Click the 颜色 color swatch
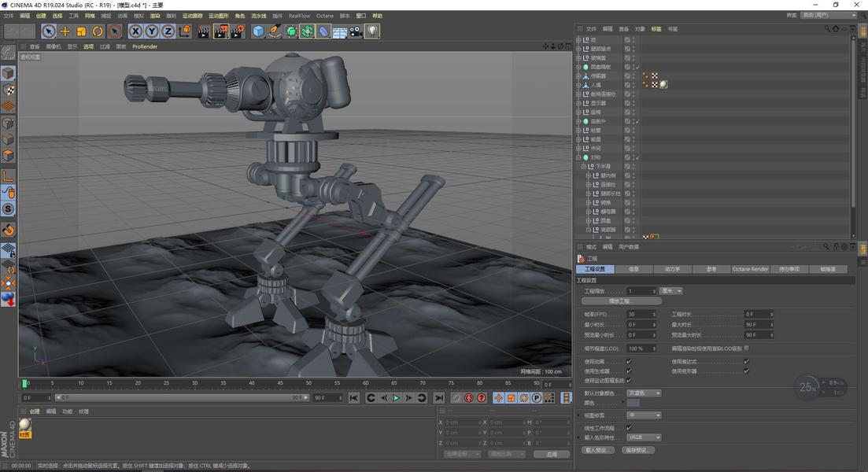The height and width of the screenshot is (472, 868). point(633,403)
